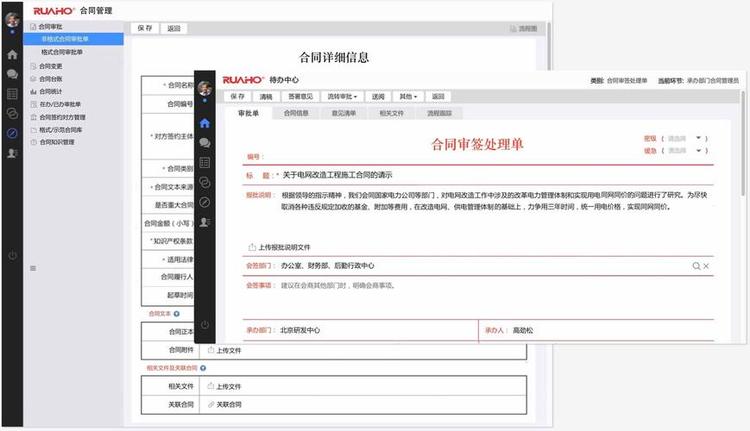The height and width of the screenshot is (431, 750).
Task: Select 格式合同审批单 in tree
Action: [x=62, y=52]
